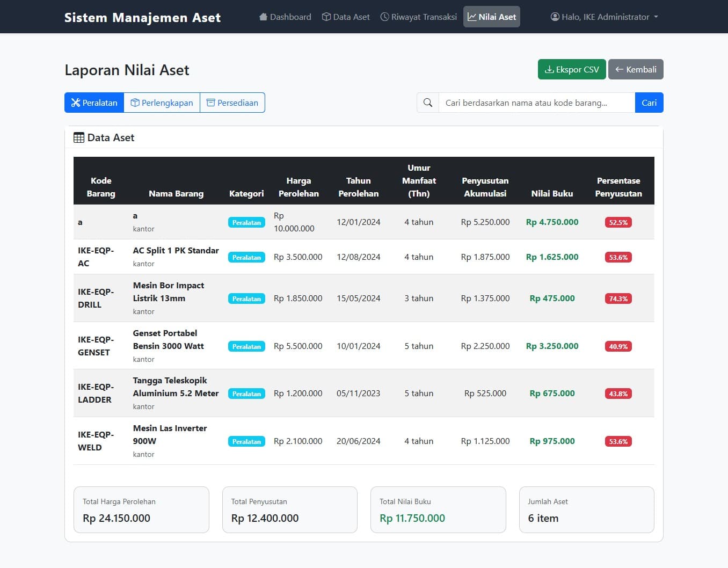Click the Nilai Aset chart icon
Image resolution: width=728 pixels, height=568 pixels.
point(472,17)
